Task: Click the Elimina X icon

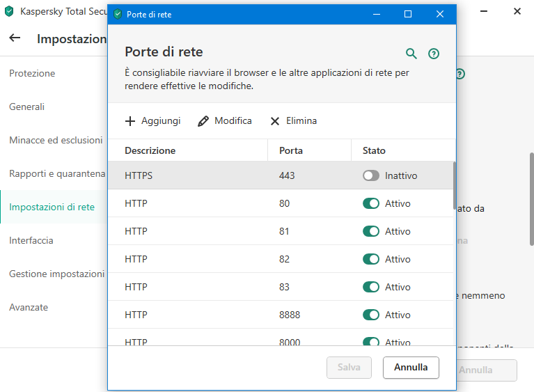Action: coord(275,121)
